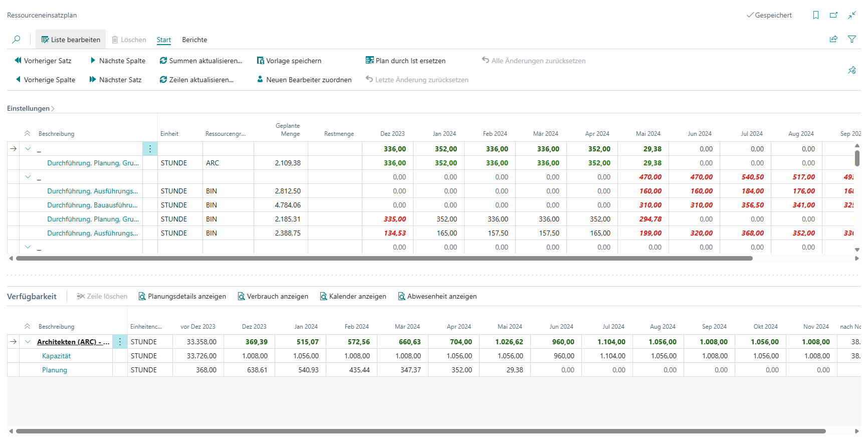This screenshot has height=447, width=868.
Task: Click Liste bearbeiten button
Action: click(71, 40)
